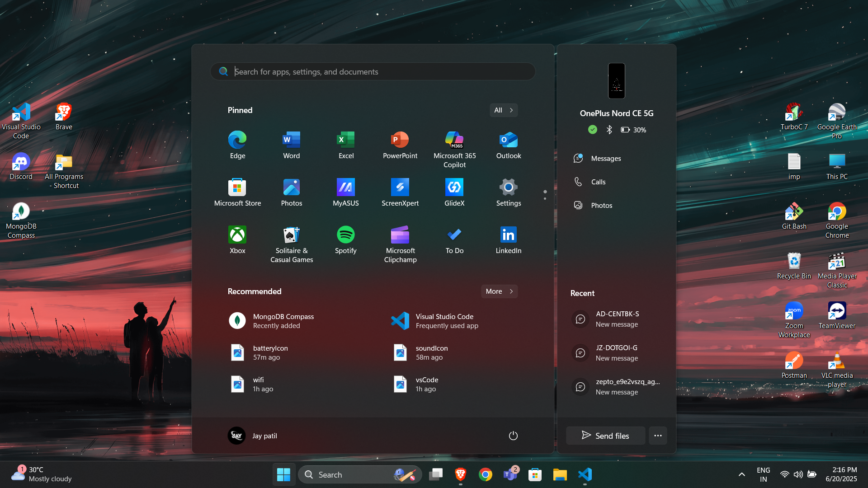
Task: Launch Xbox app
Action: click(237, 240)
